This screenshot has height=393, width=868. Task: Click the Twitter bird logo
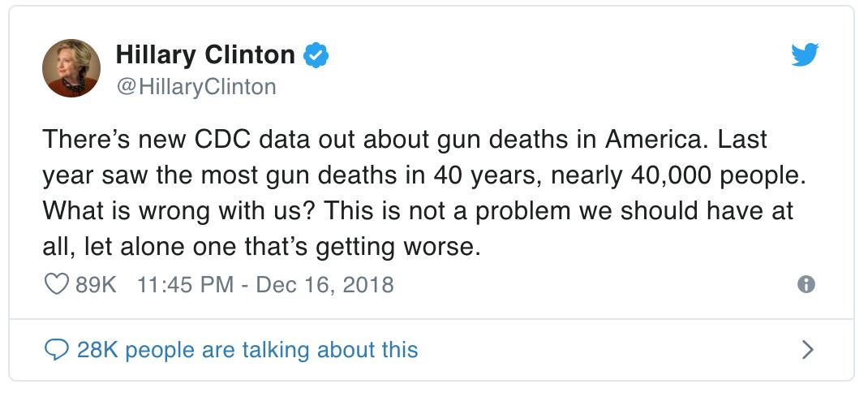pos(806,54)
